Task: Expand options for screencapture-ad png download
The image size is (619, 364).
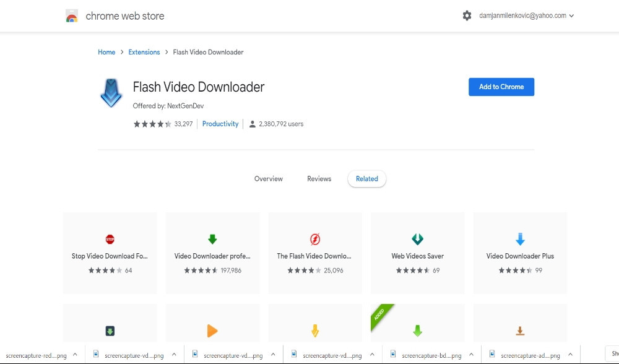Action: pos(570,355)
